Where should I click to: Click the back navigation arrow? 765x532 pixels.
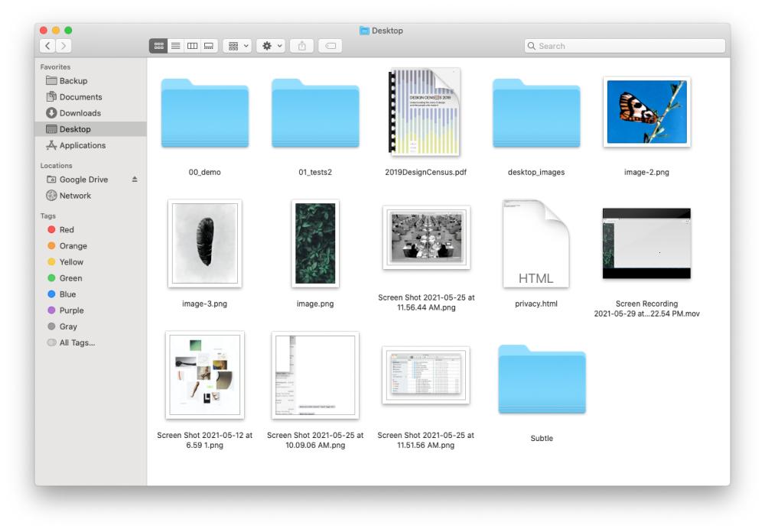(47, 45)
